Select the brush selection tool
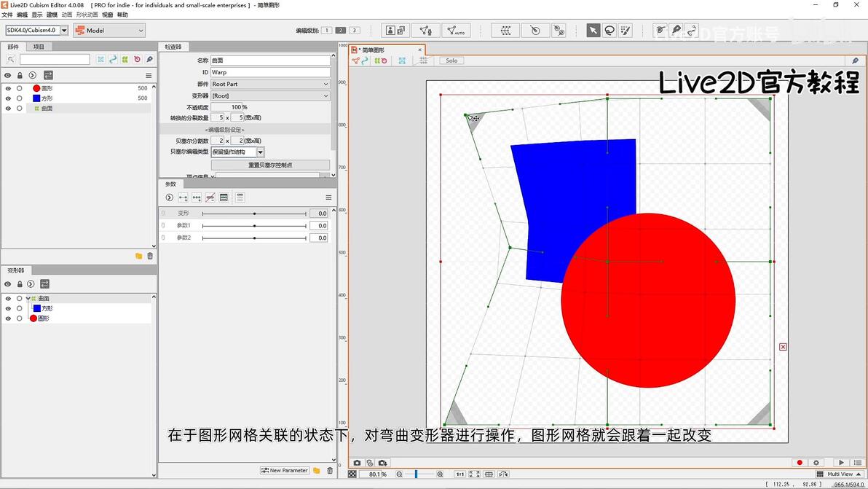This screenshot has height=489, width=868. [x=625, y=31]
